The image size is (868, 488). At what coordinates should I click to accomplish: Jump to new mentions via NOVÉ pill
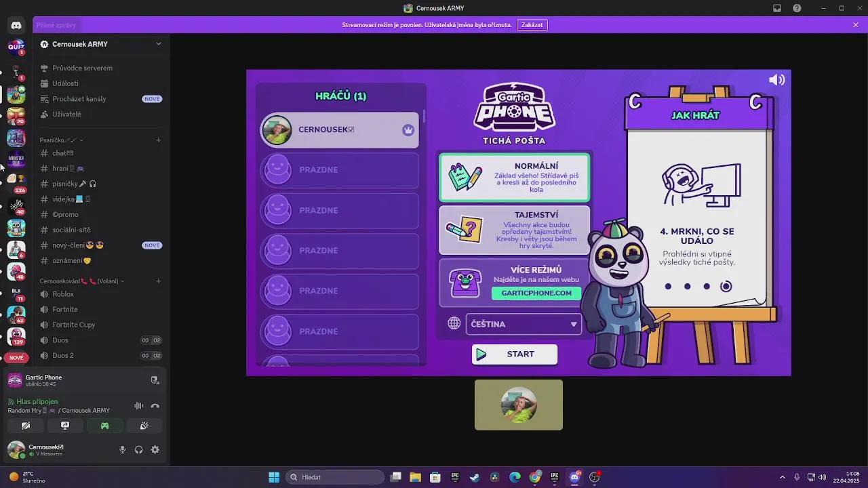16,358
